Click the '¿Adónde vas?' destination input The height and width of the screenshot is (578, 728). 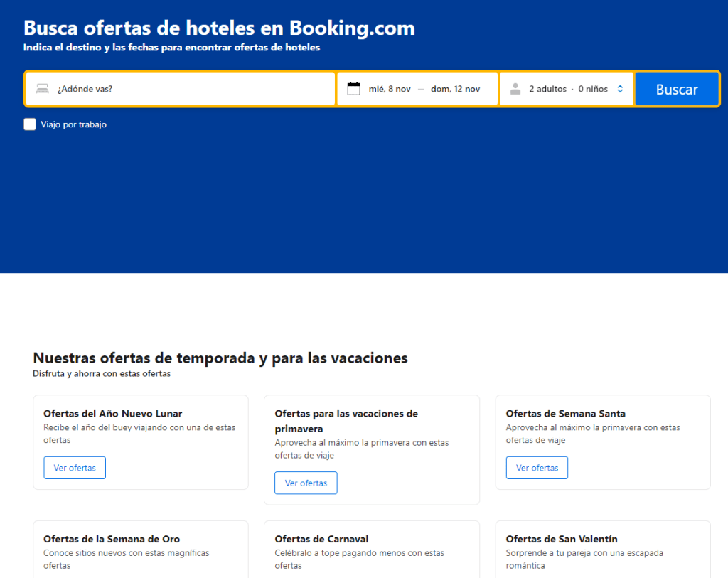[180, 89]
